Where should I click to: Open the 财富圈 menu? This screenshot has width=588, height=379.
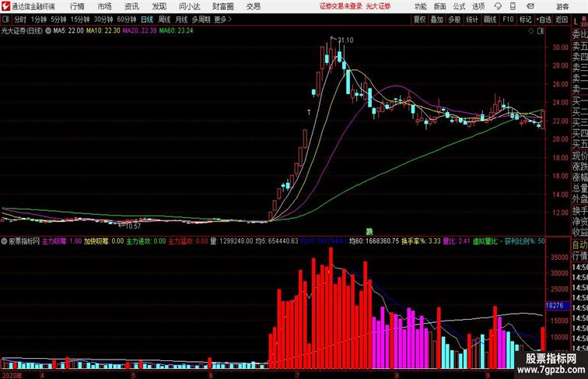coord(223,6)
